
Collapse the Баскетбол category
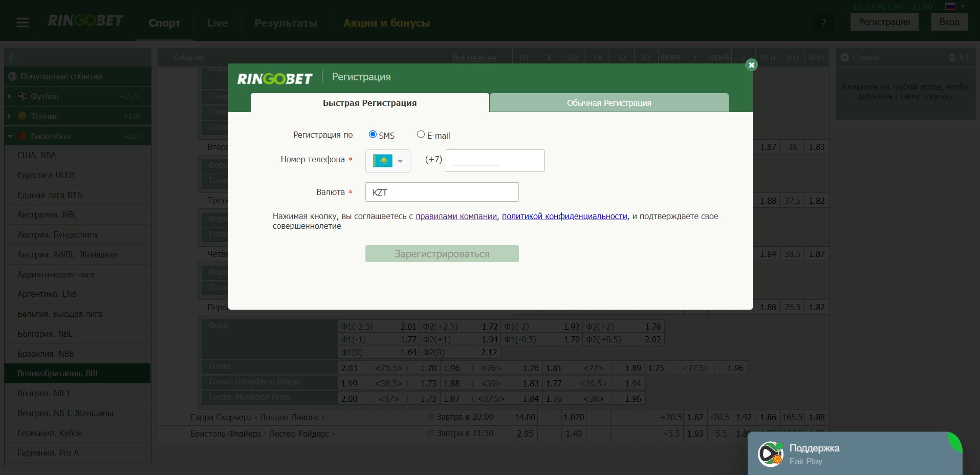pyautogui.click(x=10, y=136)
